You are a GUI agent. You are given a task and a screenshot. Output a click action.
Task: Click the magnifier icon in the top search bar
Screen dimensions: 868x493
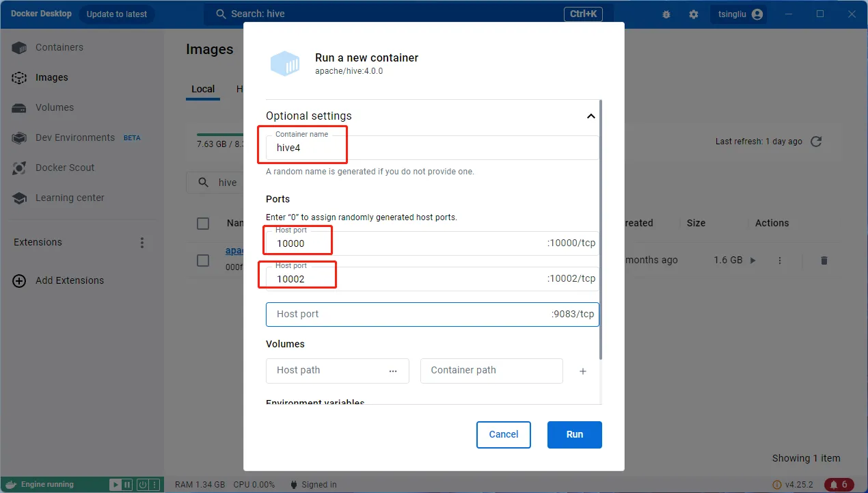tap(221, 14)
